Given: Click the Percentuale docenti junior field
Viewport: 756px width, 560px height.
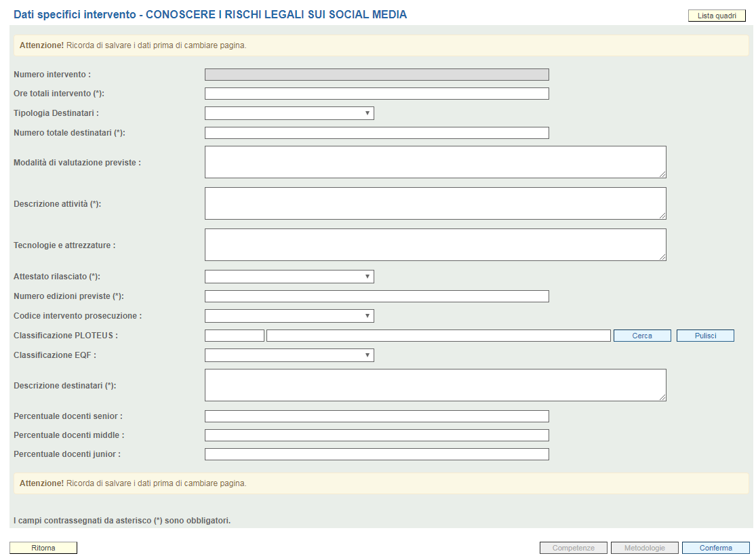Looking at the screenshot, I should [376, 454].
